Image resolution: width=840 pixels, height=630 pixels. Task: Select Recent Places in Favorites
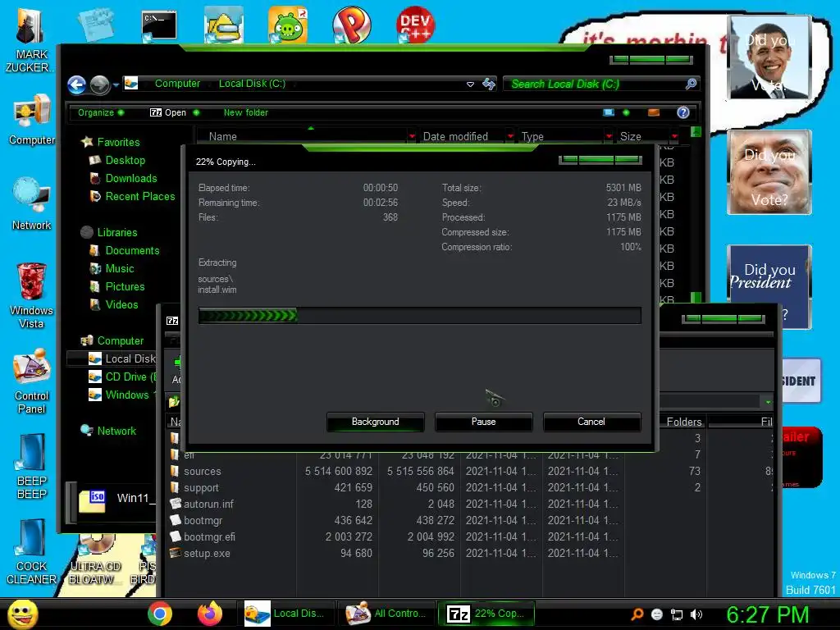click(139, 197)
